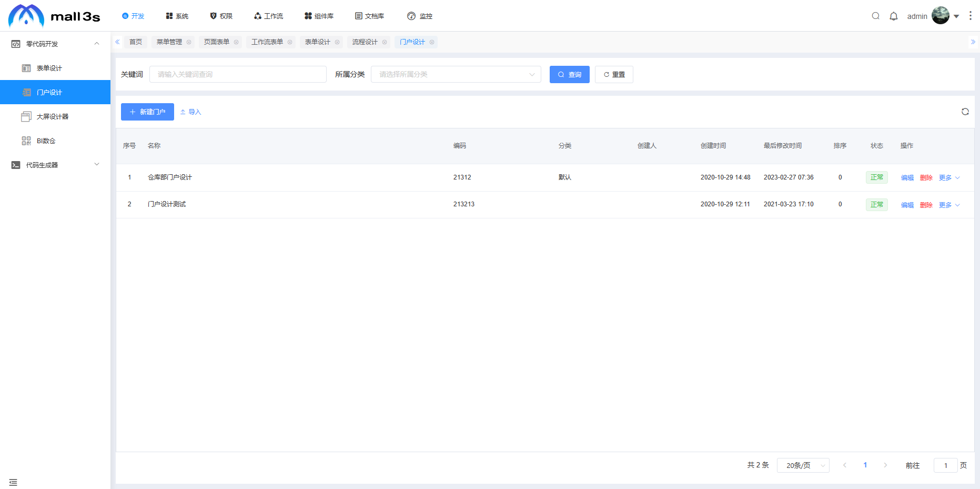Click the name 门户设计测试
The height and width of the screenshot is (489, 980).
coord(167,204)
